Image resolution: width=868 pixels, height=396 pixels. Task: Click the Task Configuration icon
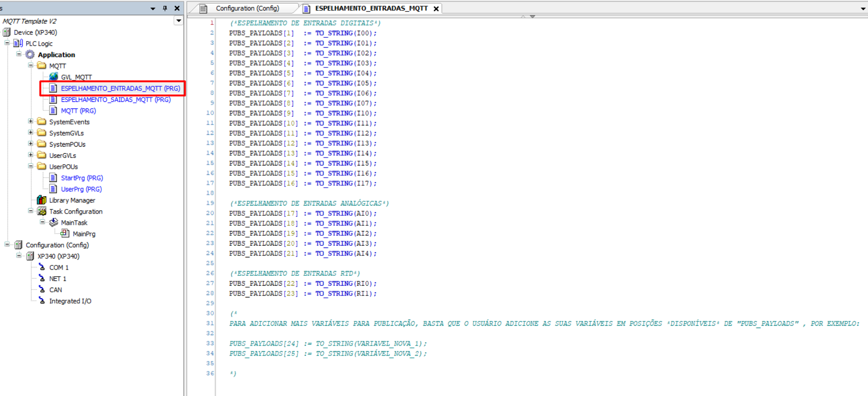point(42,212)
